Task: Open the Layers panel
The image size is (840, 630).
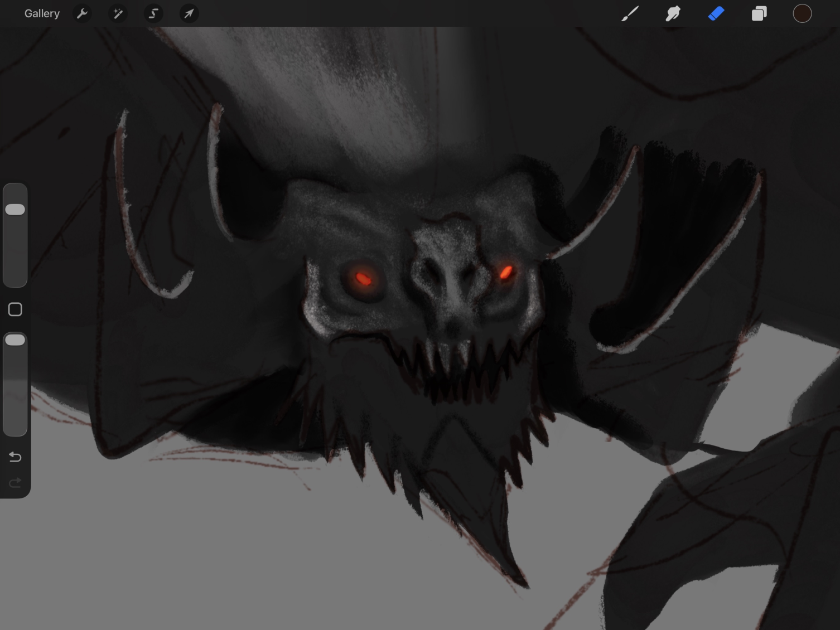Action: click(759, 13)
